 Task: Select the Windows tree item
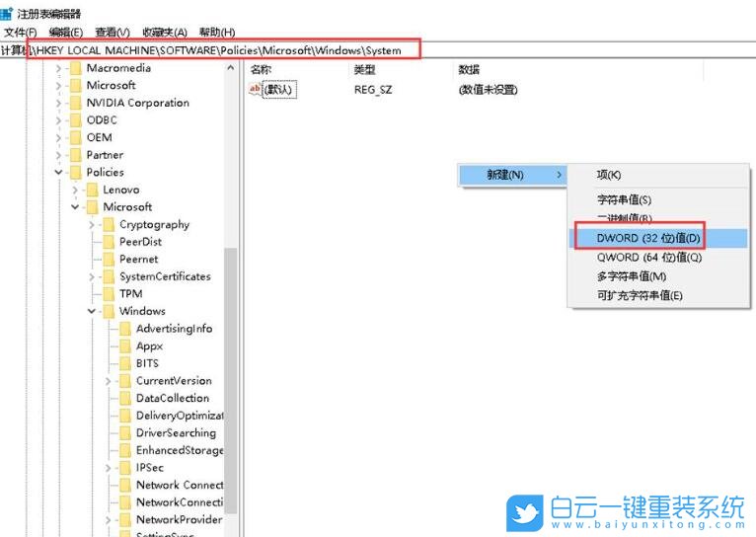(142, 311)
